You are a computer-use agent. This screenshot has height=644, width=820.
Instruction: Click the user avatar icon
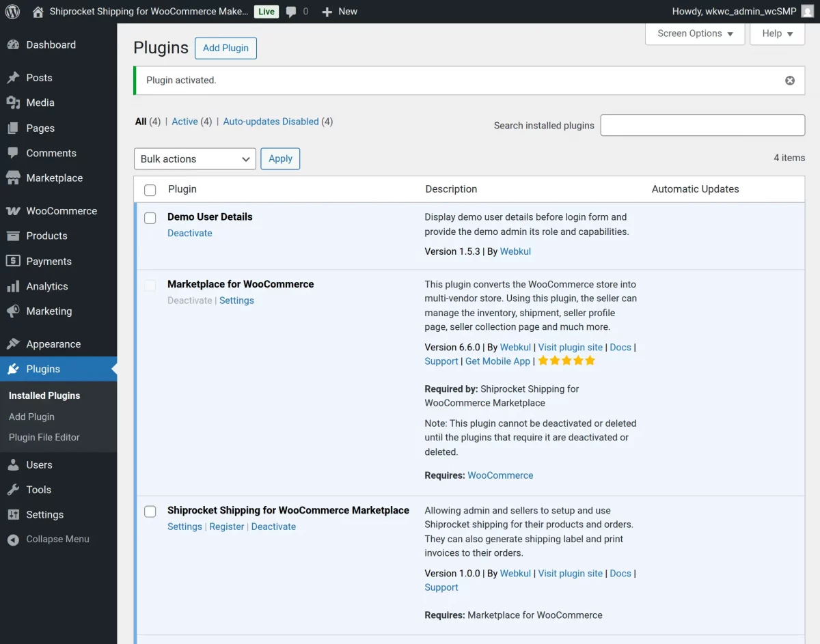[x=807, y=12]
